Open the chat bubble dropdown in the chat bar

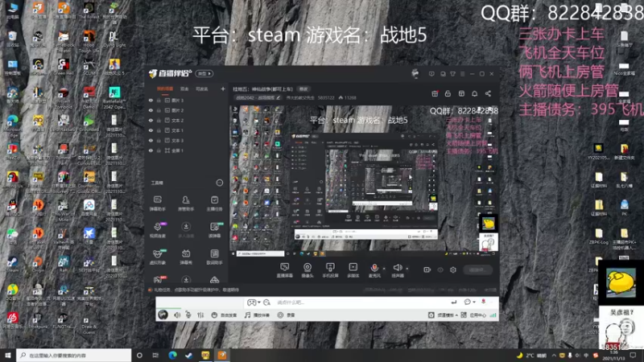click(x=469, y=302)
